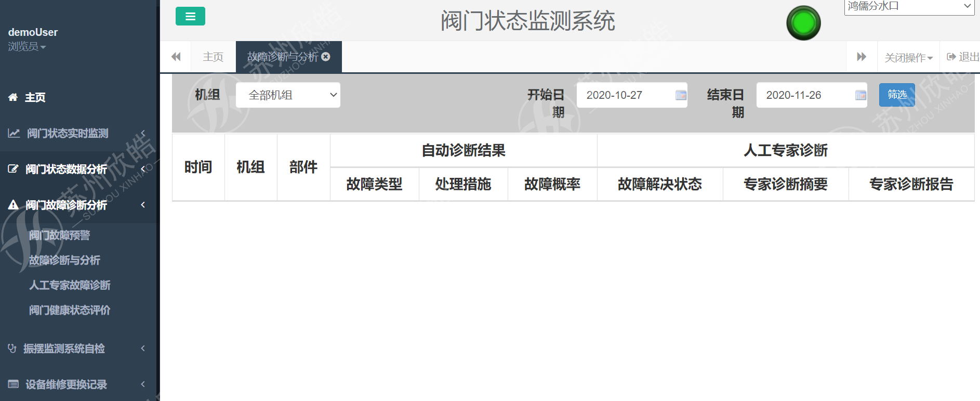The height and width of the screenshot is (401, 980).
Task: Click the list icon beside 设备维修更换记录
Action: [14, 384]
